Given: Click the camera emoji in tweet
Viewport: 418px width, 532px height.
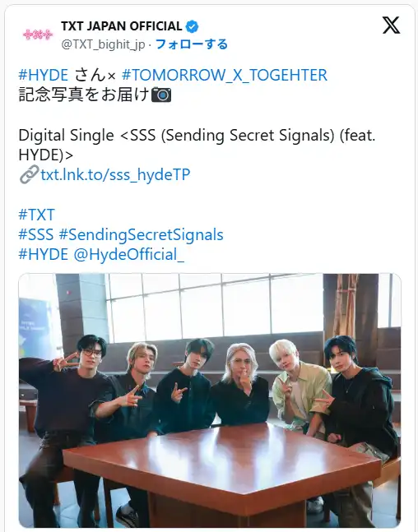Looking at the screenshot, I should click(161, 95).
